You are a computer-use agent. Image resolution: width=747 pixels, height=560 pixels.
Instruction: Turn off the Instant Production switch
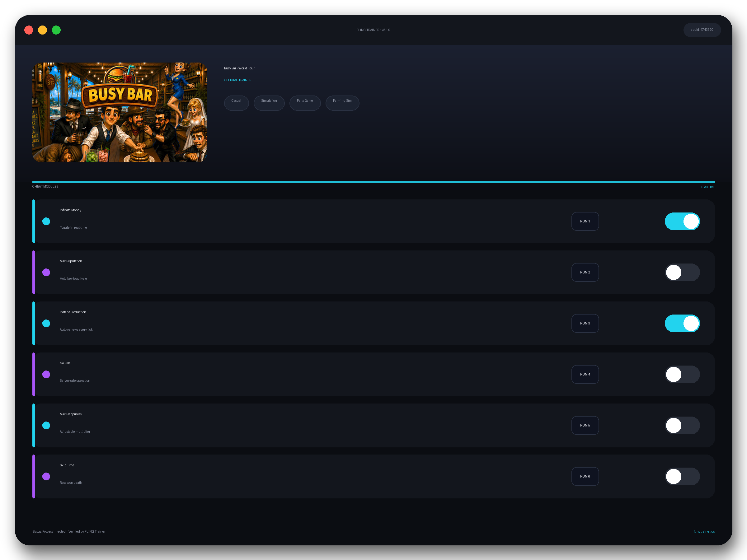[682, 323]
